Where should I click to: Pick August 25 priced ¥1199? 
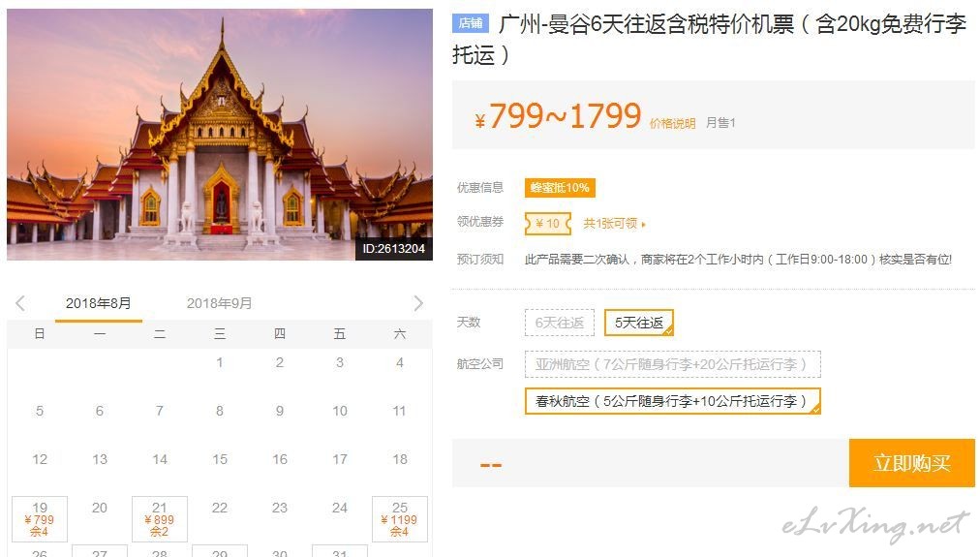pyautogui.click(x=399, y=519)
